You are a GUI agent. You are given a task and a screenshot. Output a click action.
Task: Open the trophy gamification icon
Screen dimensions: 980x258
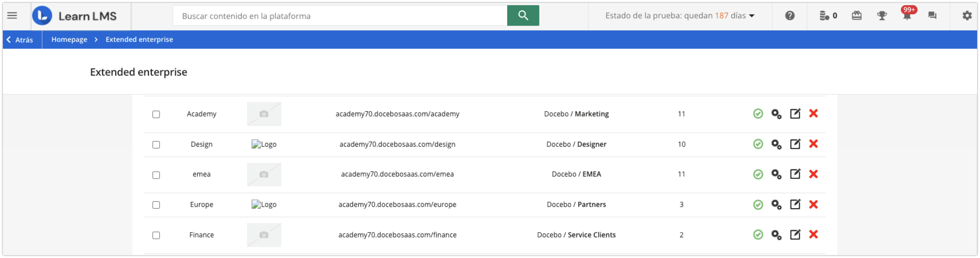click(882, 15)
